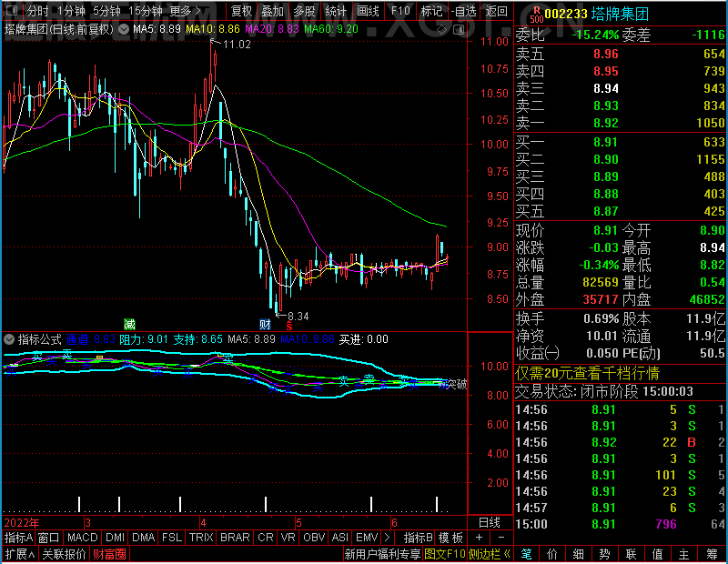728x564 pixels.
Task: Open the red 财富圈 link
Action: (108, 554)
